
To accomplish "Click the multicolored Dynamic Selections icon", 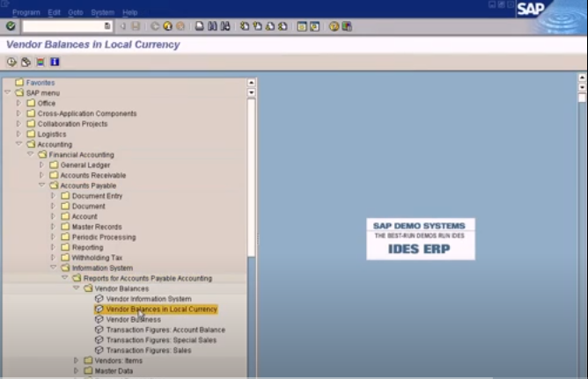I will [40, 62].
